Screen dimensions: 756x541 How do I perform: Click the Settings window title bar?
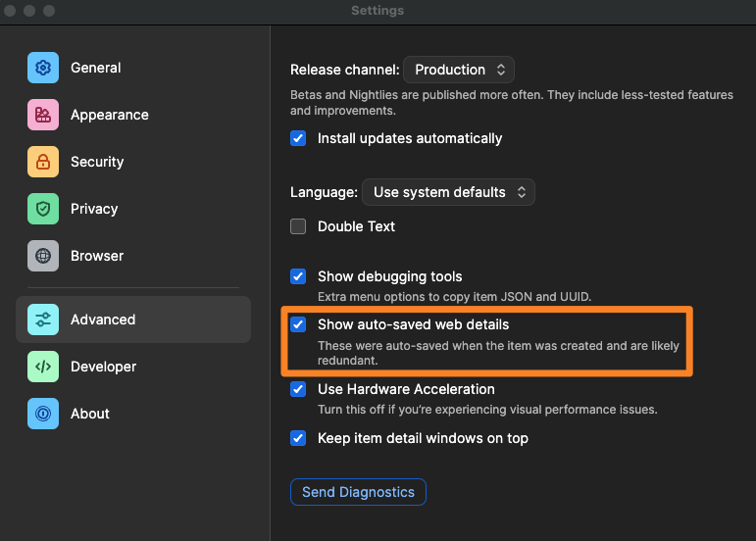(x=378, y=11)
